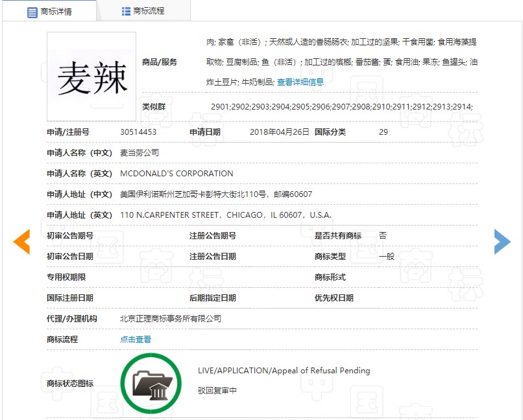Click the applicant name 麦当劳公司

tap(140, 153)
